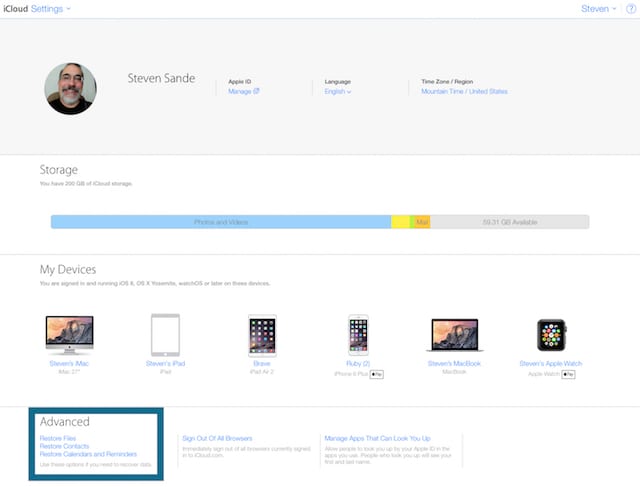Expand the Steven account menu
Viewport: 640px width, 487px height.
pos(598,9)
